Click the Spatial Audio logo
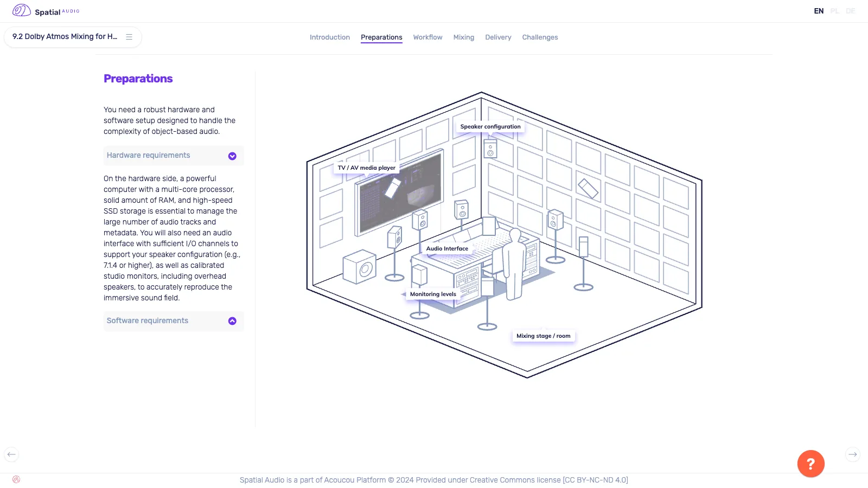The height and width of the screenshot is (488, 868). pyautogui.click(x=46, y=11)
